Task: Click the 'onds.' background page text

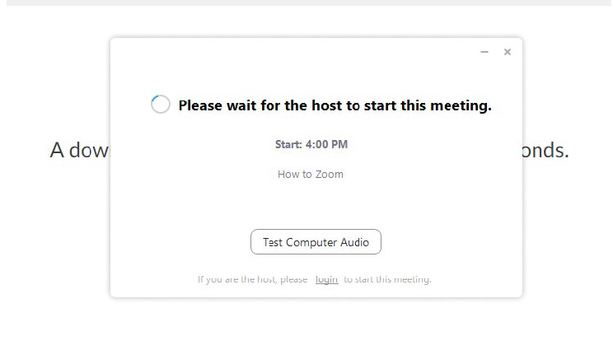Action: point(545,150)
